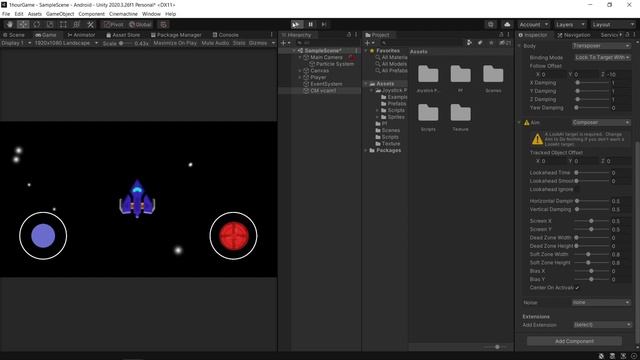The width and height of the screenshot is (640, 360).
Task: Switch to the Console tab
Action: point(225,35)
